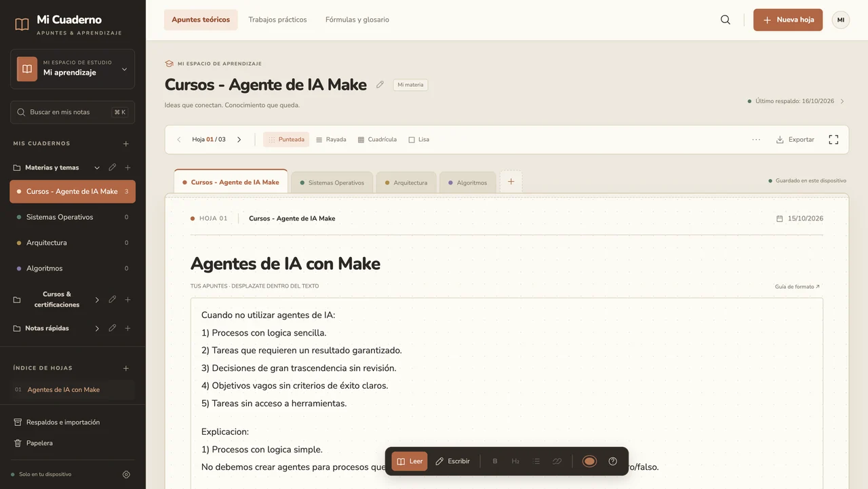Rename the Cursos & certificaciones folder
The image size is (868, 489).
[x=113, y=300]
